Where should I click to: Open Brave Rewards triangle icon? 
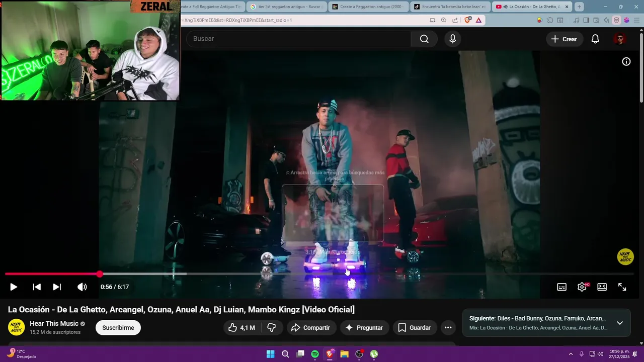click(x=478, y=20)
